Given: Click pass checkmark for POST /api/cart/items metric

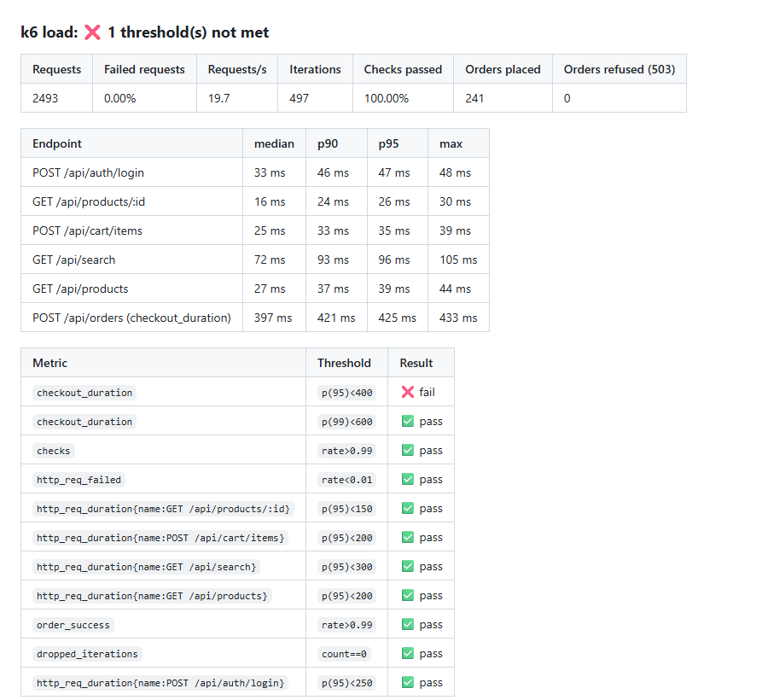Looking at the screenshot, I should pyautogui.click(x=408, y=537).
